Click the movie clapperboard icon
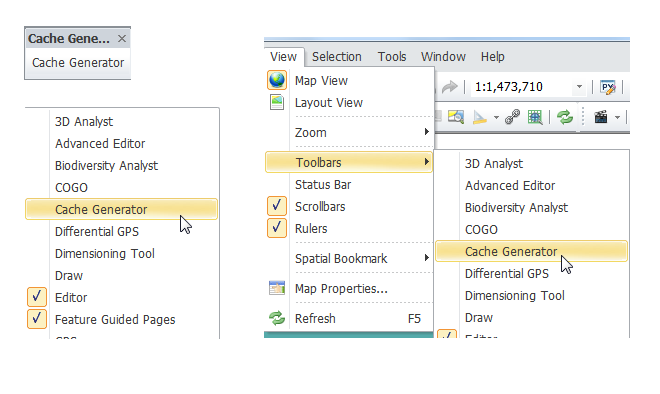Screen dimensions: 660x394 click(x=601, y=117)
